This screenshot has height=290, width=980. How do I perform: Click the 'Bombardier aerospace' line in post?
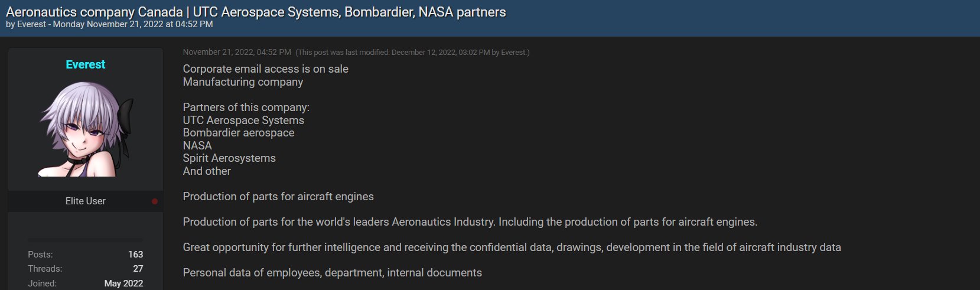click(x=239, y=133)
